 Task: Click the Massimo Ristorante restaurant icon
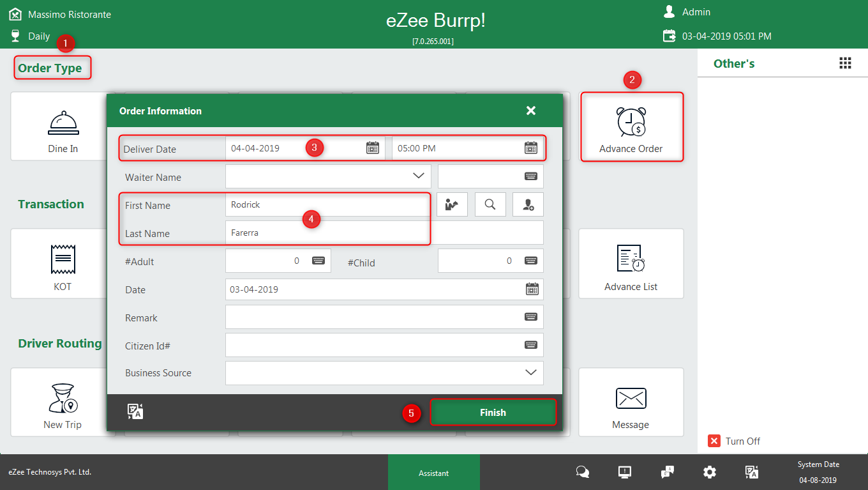point(15,14)
